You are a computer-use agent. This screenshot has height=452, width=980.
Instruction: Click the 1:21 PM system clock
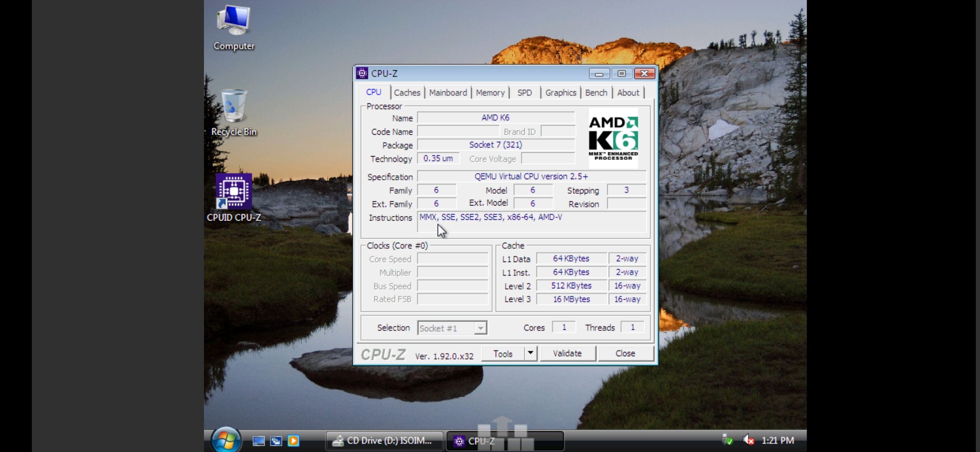click(777, 440)
